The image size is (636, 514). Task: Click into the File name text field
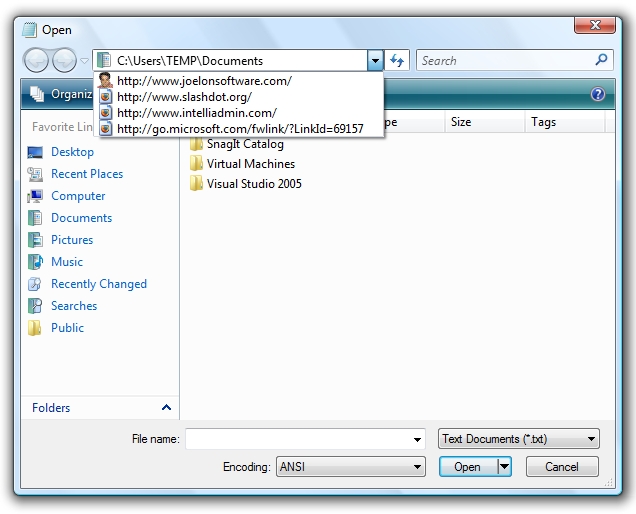[x=298, y=439]
